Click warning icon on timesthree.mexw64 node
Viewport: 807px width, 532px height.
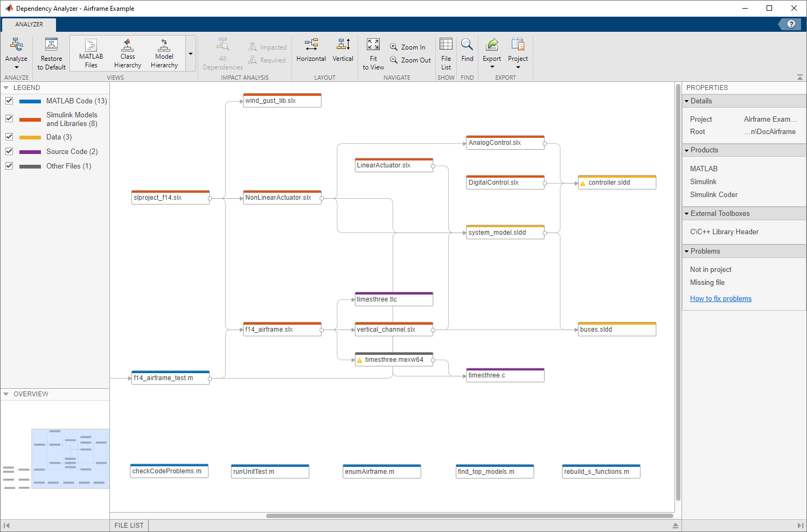(359, 360)
